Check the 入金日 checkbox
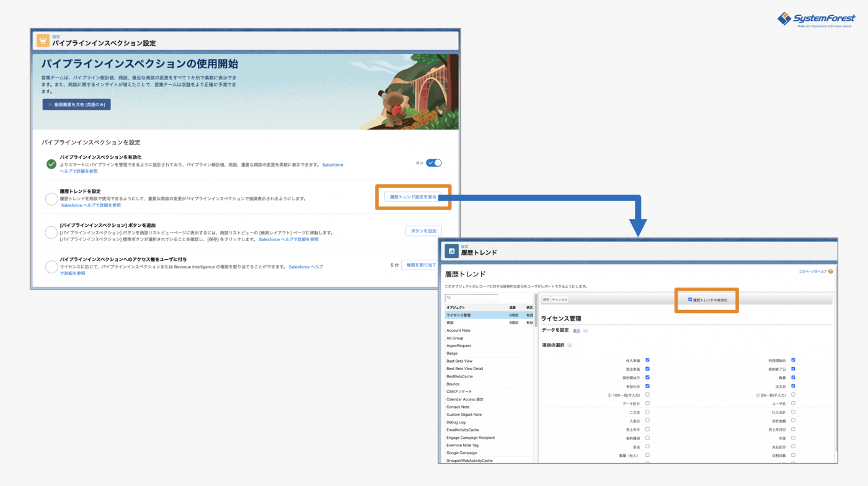This screenshot has width=868, height=486. point(647,420)
